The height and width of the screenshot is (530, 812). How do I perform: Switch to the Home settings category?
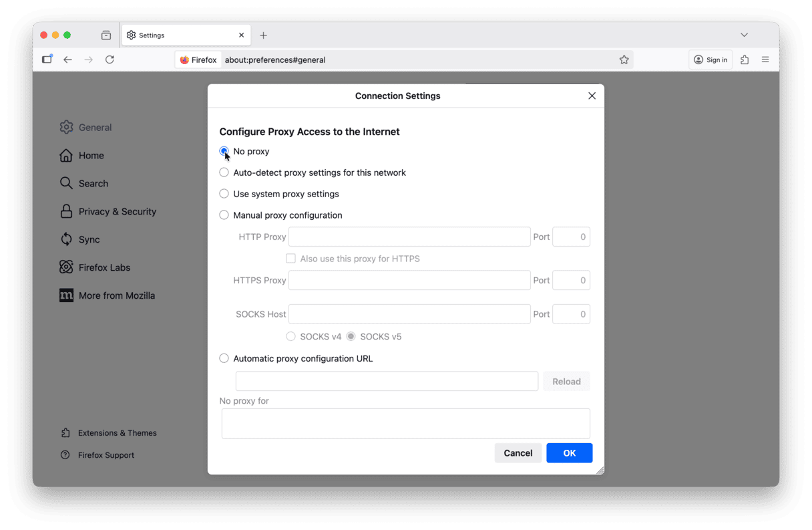(91, 156)
